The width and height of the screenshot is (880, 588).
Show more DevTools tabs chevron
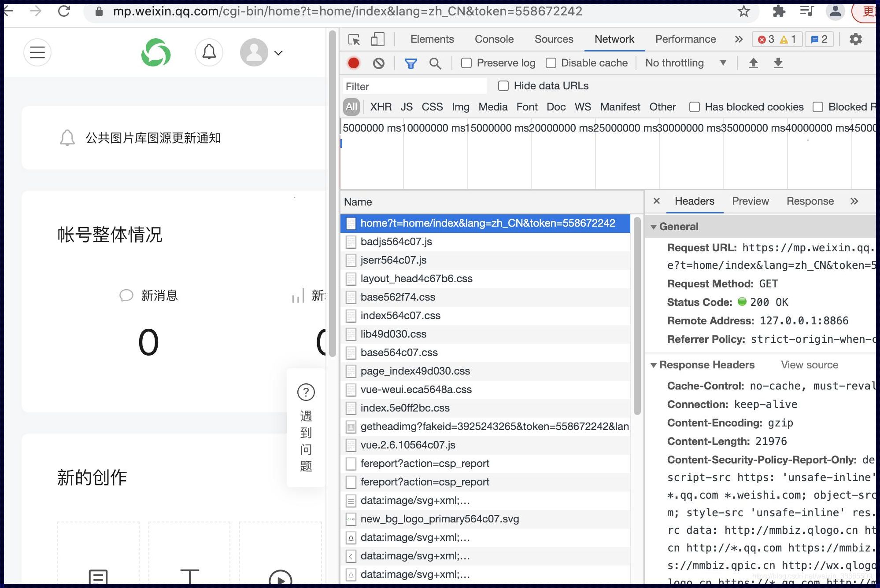pos(739,40)
